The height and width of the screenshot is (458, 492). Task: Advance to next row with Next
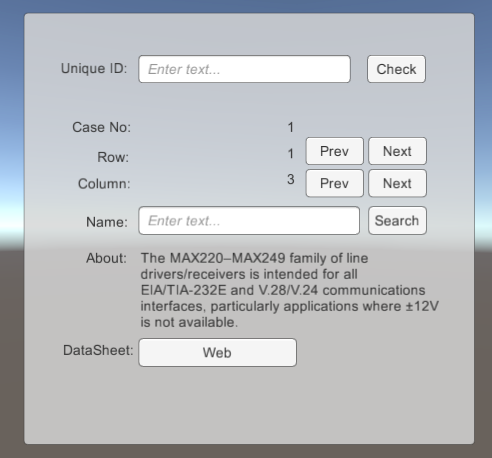[x=397, y=151]
